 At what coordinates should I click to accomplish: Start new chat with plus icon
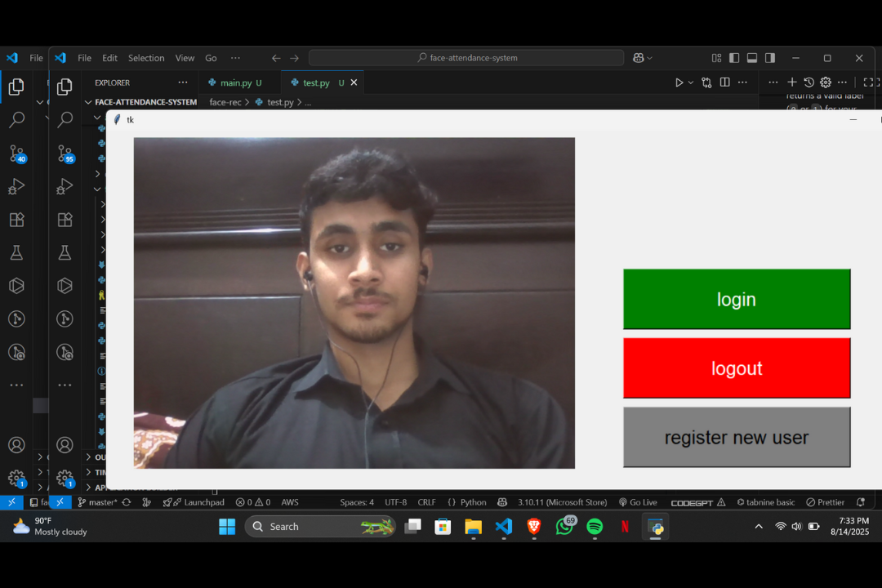791,82
